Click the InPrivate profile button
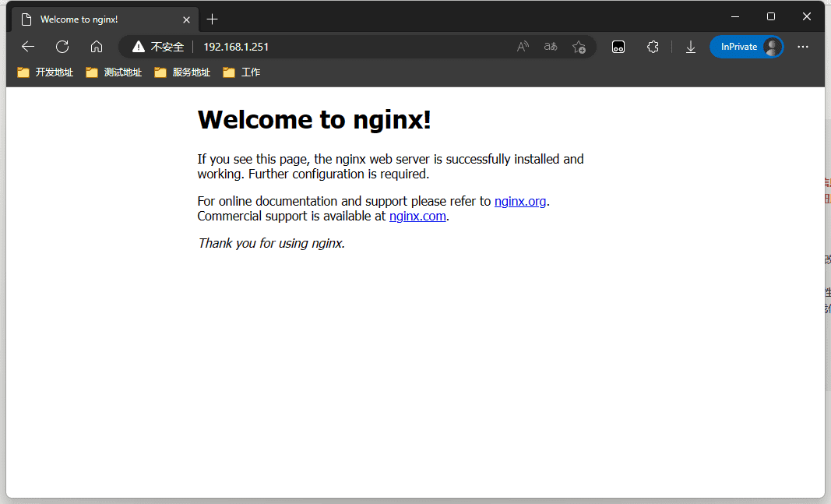This screenshot has height=504, width=831. coord(747,47)
